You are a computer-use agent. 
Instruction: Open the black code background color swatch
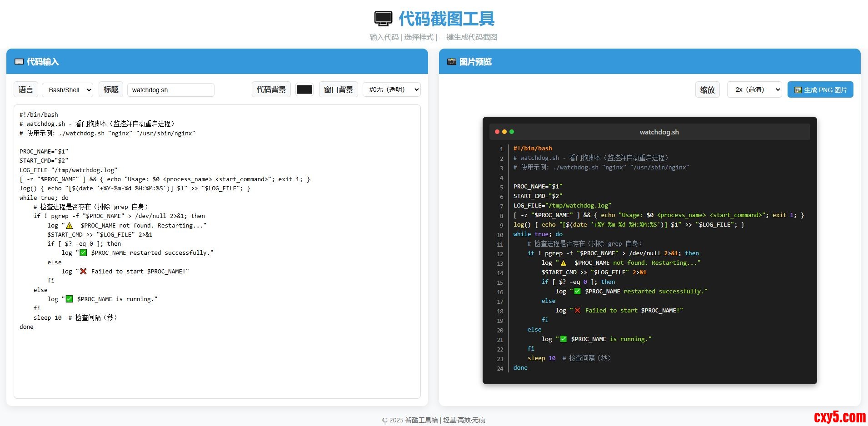click(x=304, y=89)
